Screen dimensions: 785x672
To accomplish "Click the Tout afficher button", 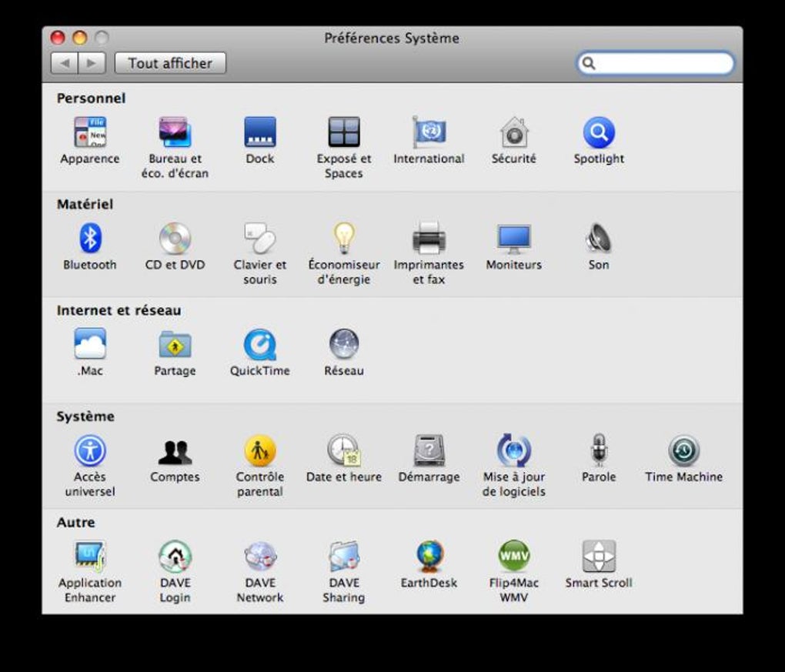I will coord(170,63).
